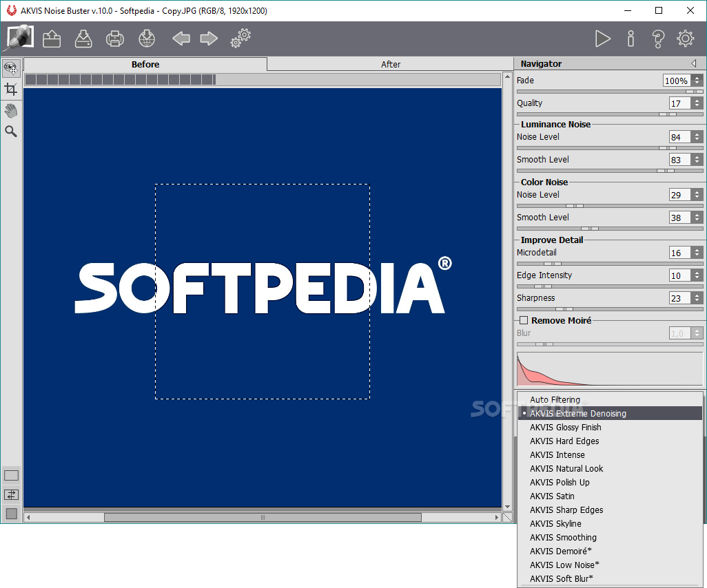Click the Sharpness slider
Viewport: 707px width, 588px height.
coord(610,309)
